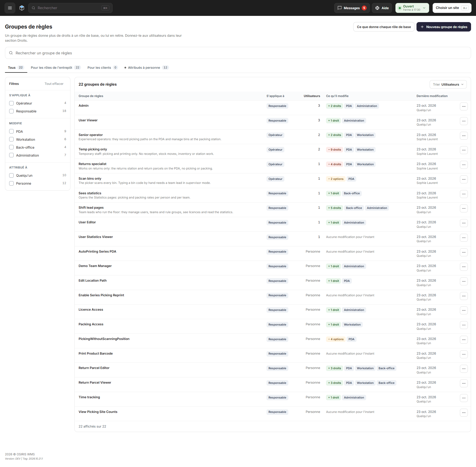Click Nouveau groupe de règles button
Viewport: 476px width, 467px height.
pos(444,27)
